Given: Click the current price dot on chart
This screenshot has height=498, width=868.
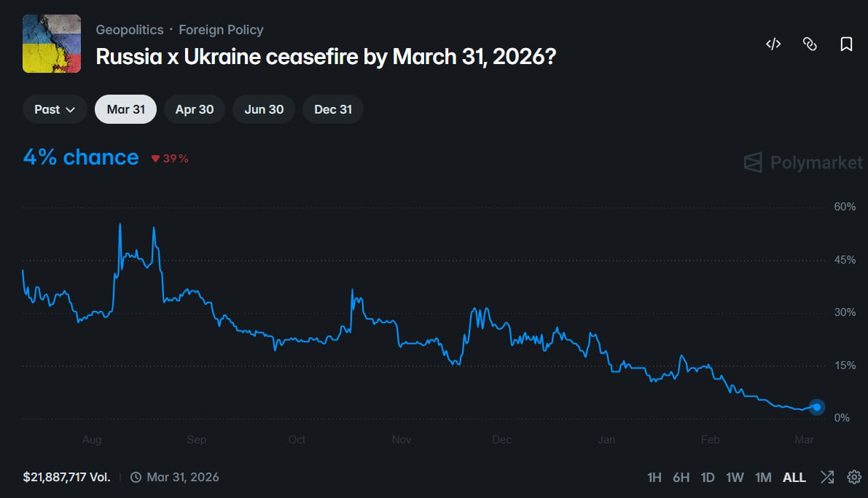Looking at the screenshot, I should pyautogui.click(x=817, y=407).
